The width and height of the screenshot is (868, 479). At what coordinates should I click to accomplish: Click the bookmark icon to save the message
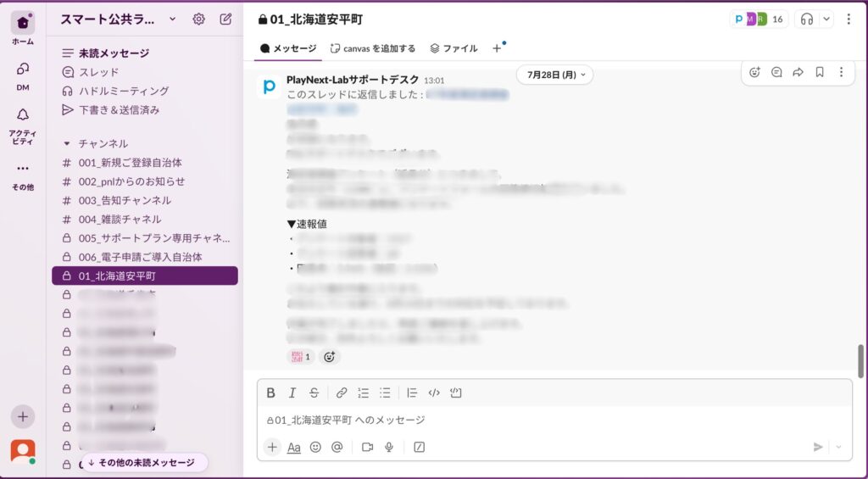(820, 73)
